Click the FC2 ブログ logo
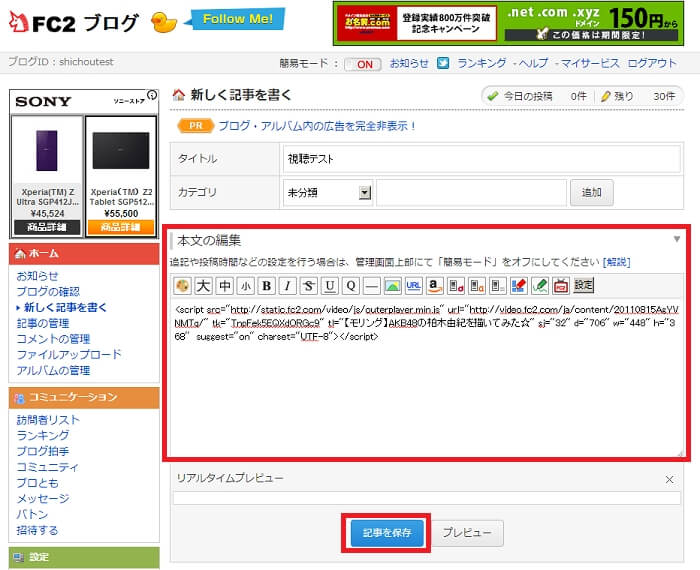This screenshot has height=570, width=700. point(74,22)
